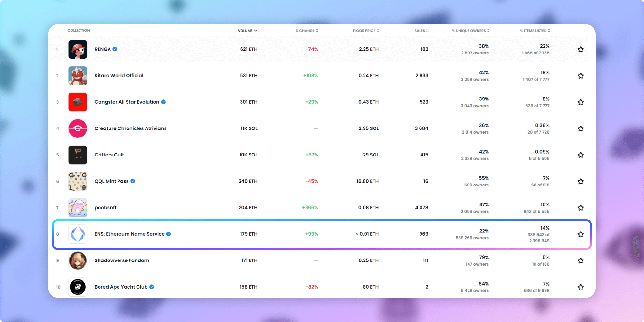
Task: Sort by % Unique Owners column
Action: pos(471,31)
